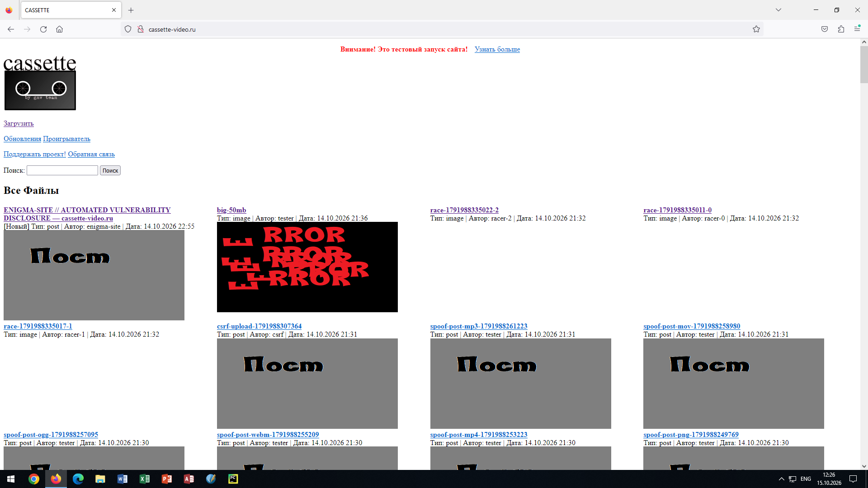Image resolution: width=868 pixels, height=488 pixels.
Task: Open a new tab with plus button
Action: pos(131,10)
